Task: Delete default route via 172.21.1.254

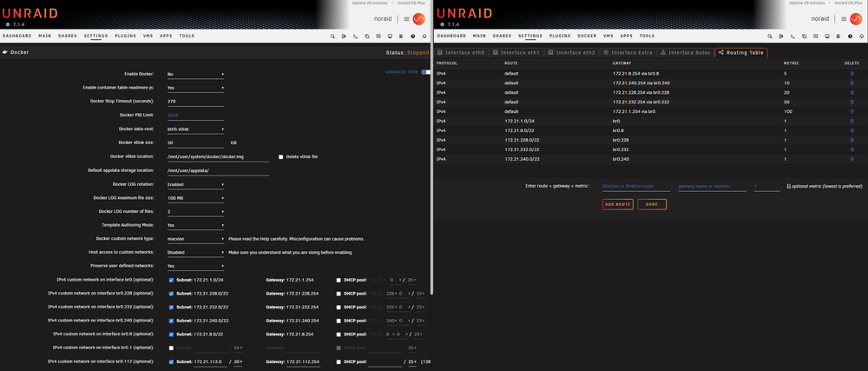Action: pyautogui.click(x=852, y=111)
